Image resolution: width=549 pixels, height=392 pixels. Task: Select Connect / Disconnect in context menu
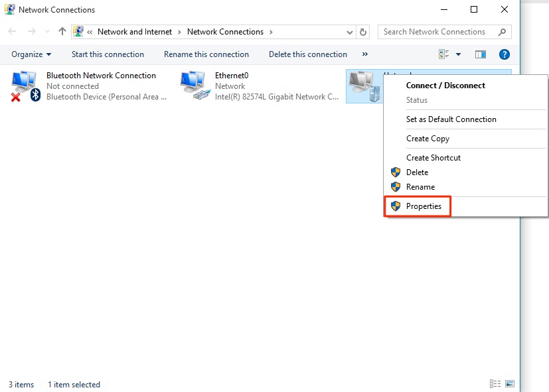[445, 86]
